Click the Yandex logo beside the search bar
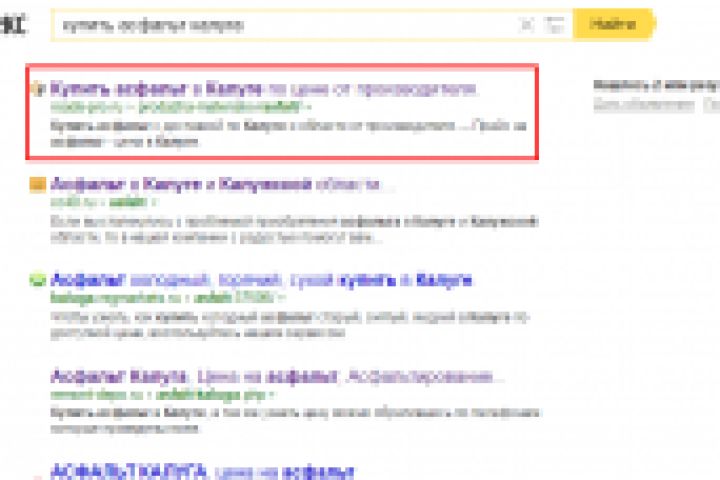The image size is (720, 480). click(14, 24)
